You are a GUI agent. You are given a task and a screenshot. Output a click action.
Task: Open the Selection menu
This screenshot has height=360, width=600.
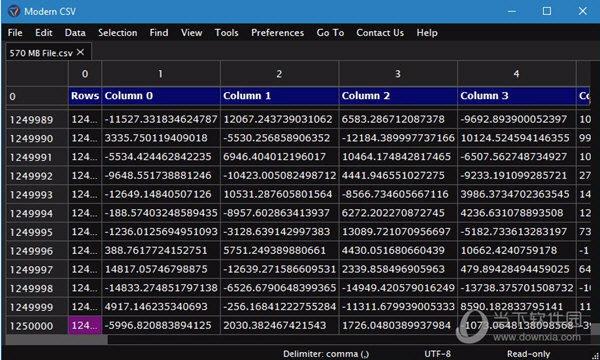pos(117,33)
